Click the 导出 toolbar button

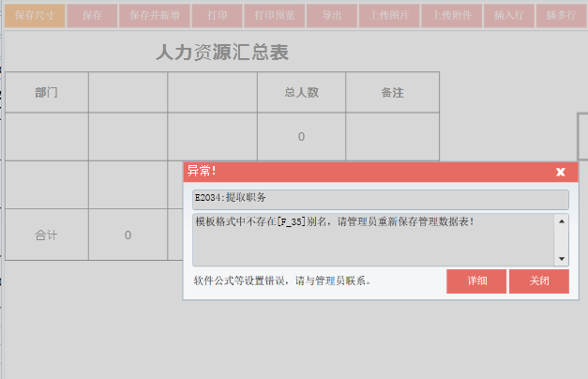pyautogui.click(x=332, y=16)
